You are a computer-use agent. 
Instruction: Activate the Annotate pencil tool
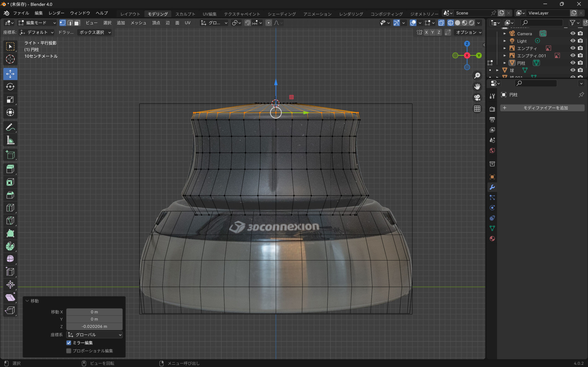click(10, 127)
